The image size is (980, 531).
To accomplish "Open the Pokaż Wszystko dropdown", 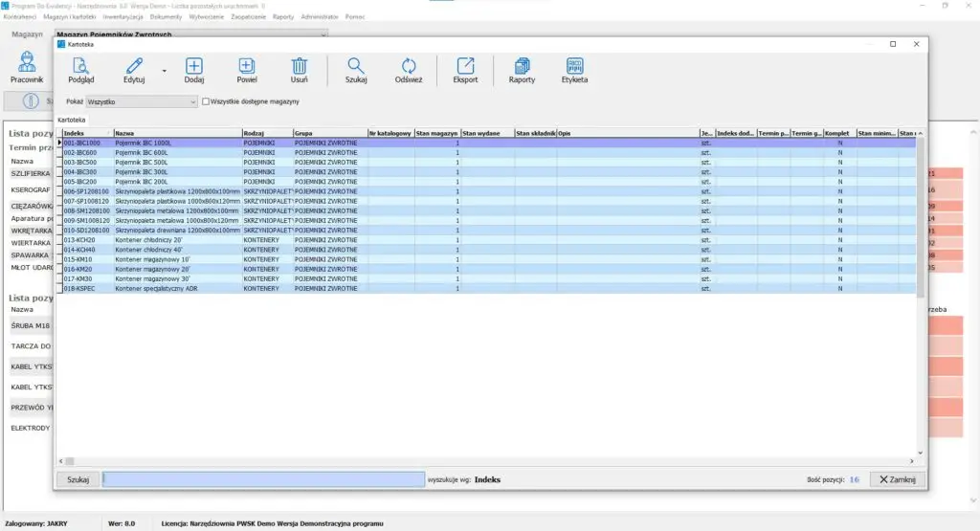I will [x=141, y=101].
